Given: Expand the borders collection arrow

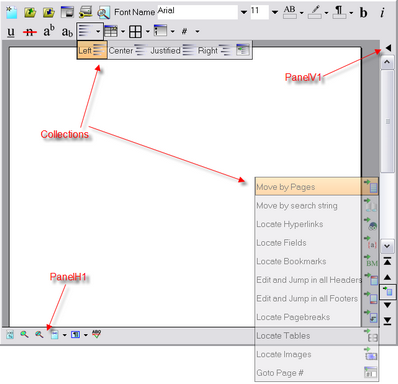Looking at the screenshot, I should tap(148, 32).
